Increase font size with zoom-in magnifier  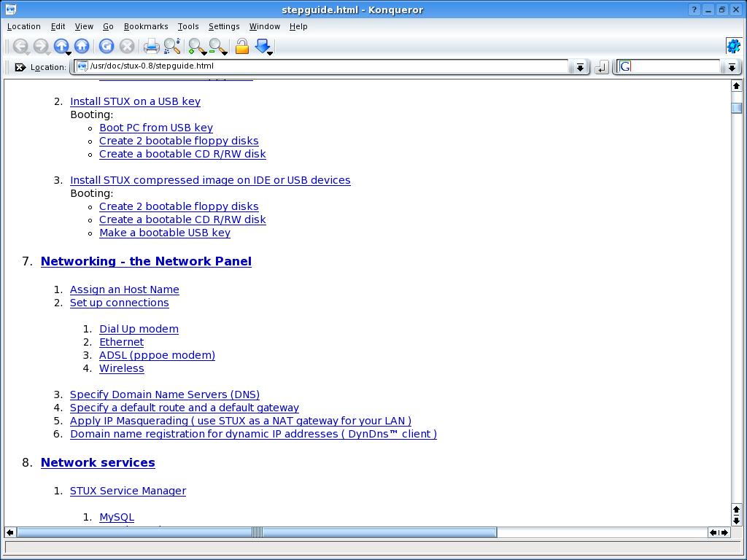196,46
